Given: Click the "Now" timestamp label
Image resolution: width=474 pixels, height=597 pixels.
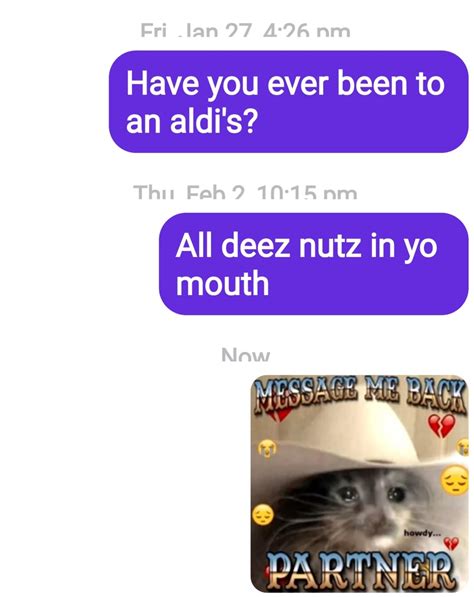Looking at the screenshot, I should (x=246, y=355).
